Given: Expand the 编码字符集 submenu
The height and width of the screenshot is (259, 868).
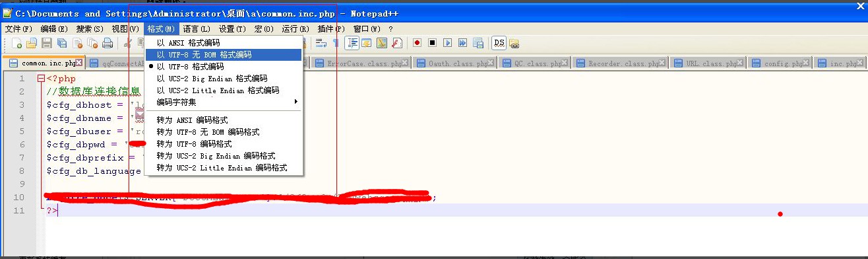Looking at the screenshot, I should [x=224, y=102].
